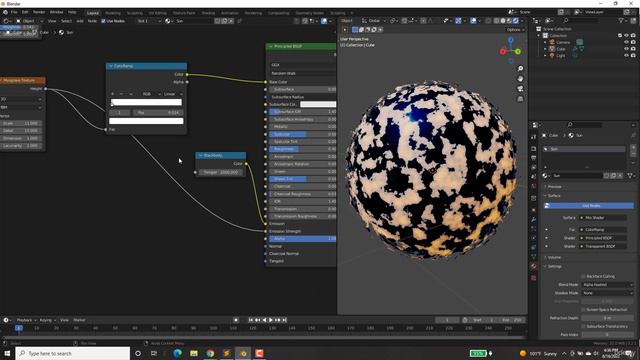Open the Tool properties tab icon
The height and width of the screenshot is (360, 640).
point(533,137)
